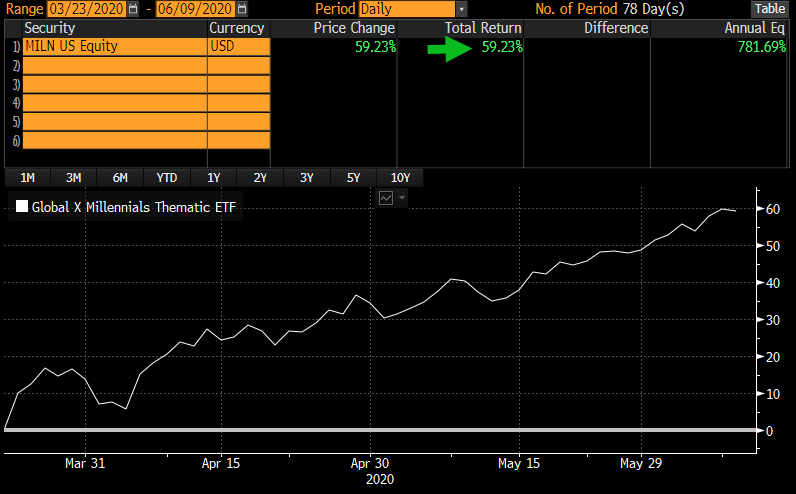Image resolution: width=796 pixels, height=494 pixels.
Task: Click the USD currency cell
Action: click(238, 47)
